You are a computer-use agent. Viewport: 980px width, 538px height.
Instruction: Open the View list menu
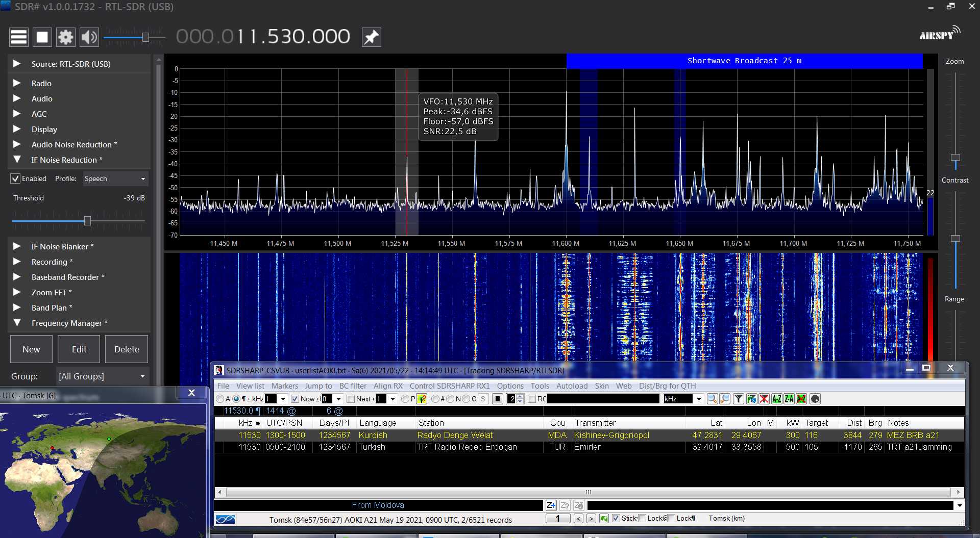(250, 386)
